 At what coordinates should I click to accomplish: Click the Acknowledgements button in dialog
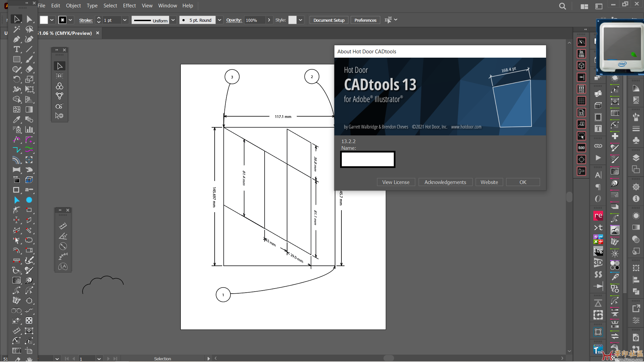(x=445, y=182)
